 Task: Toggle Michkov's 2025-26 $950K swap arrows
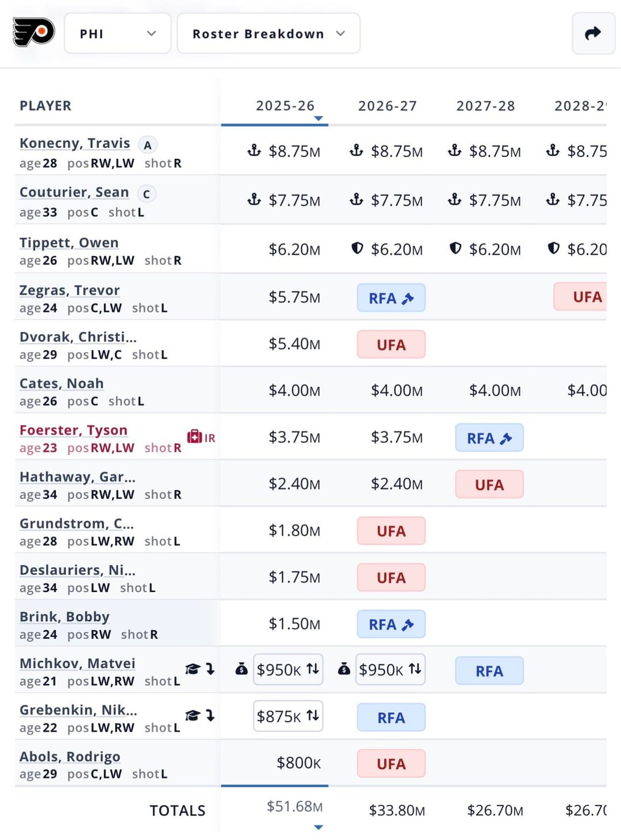312,669
